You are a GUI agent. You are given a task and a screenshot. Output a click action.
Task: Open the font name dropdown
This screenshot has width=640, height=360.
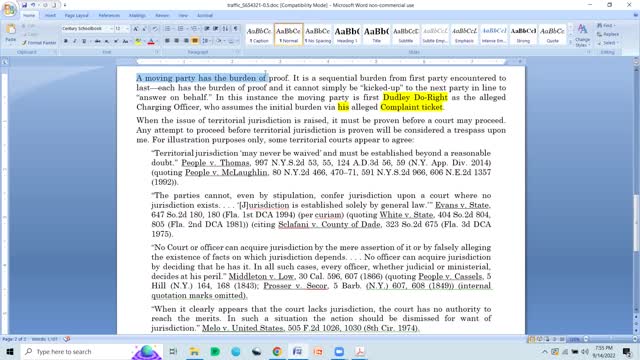point(87,29)
